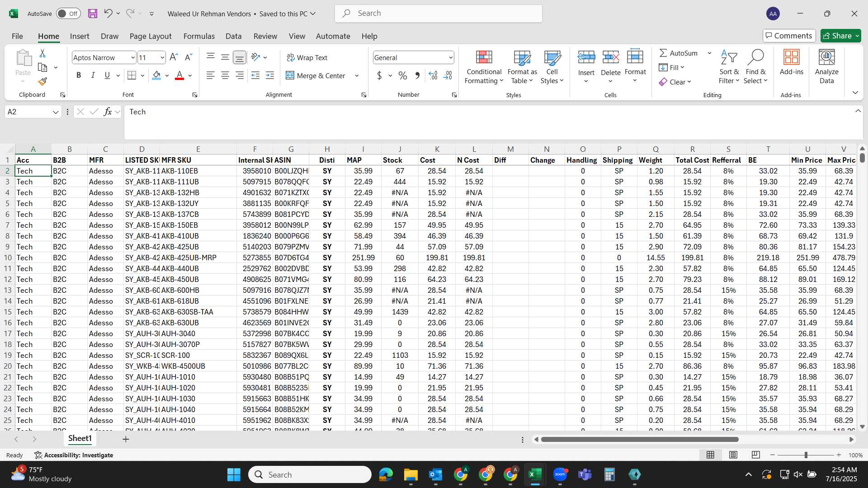Viewport: 868px width, 488px height.
Task: Open Cell Styles gallery
Action: (x=552, y=67)
